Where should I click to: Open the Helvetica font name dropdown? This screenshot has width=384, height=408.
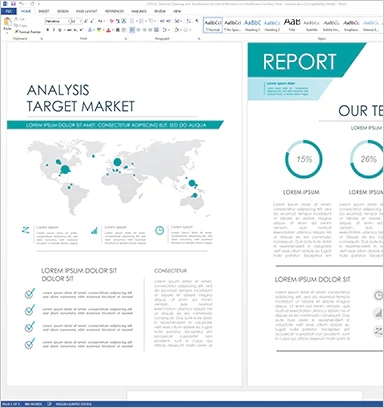[x=57, y=21]
